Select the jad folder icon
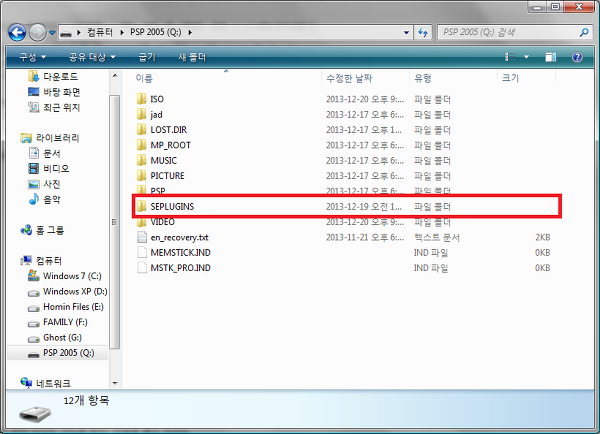 tap(141, 114)
